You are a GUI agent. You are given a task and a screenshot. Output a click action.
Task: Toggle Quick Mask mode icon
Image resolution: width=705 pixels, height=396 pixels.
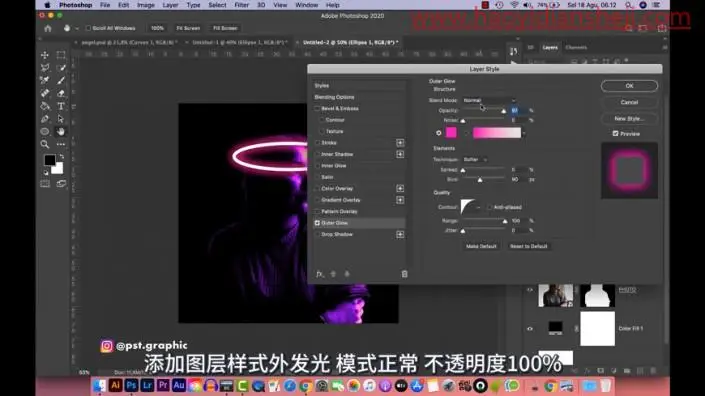click(x=45, y=183)
